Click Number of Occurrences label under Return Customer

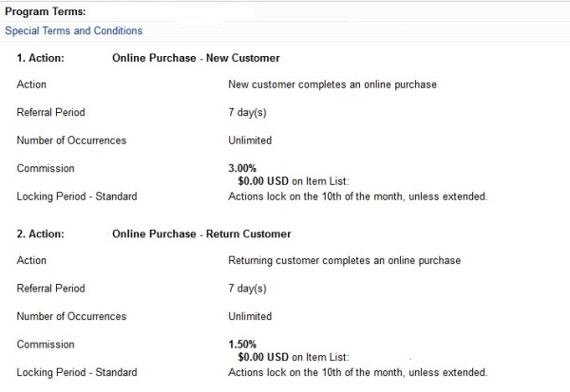tap(71, 316)
